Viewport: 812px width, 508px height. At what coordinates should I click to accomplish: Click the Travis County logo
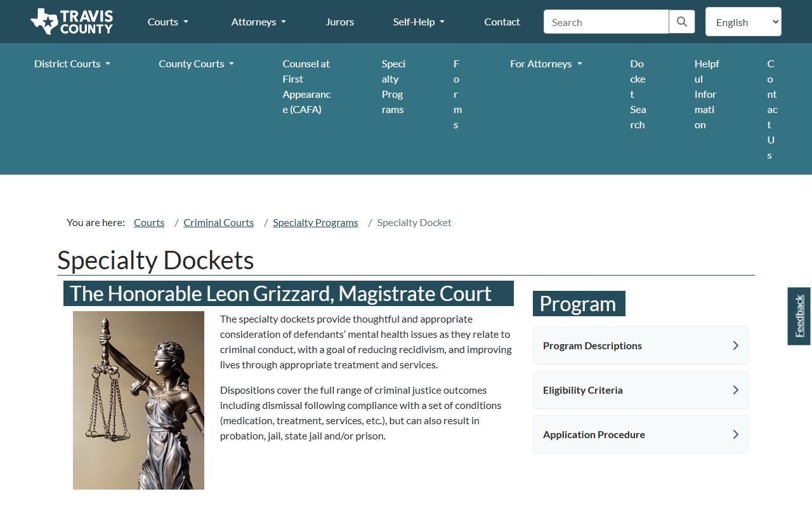click(x=72, y=22)
